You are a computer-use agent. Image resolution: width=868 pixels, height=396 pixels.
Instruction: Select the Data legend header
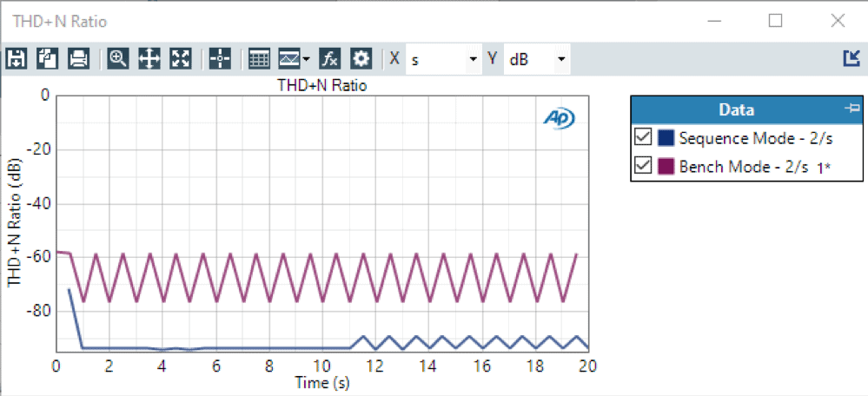tap(736, 109)
